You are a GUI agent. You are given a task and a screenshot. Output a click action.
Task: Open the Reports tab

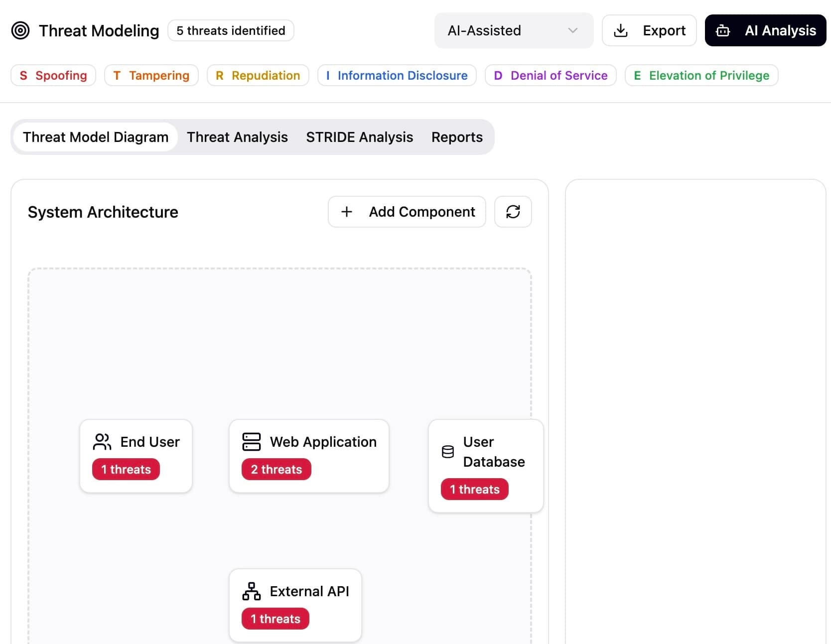tap(456, 137)
